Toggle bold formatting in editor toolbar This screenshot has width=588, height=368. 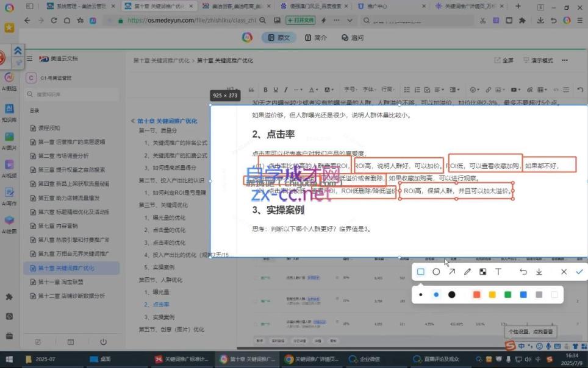click(x=265, y=90)
